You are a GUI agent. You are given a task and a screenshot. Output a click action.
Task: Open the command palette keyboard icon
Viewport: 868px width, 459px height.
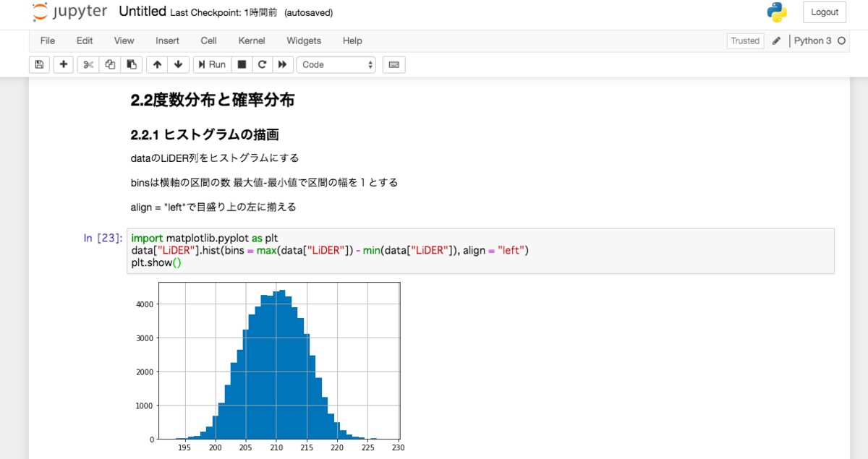click(394, 64)
